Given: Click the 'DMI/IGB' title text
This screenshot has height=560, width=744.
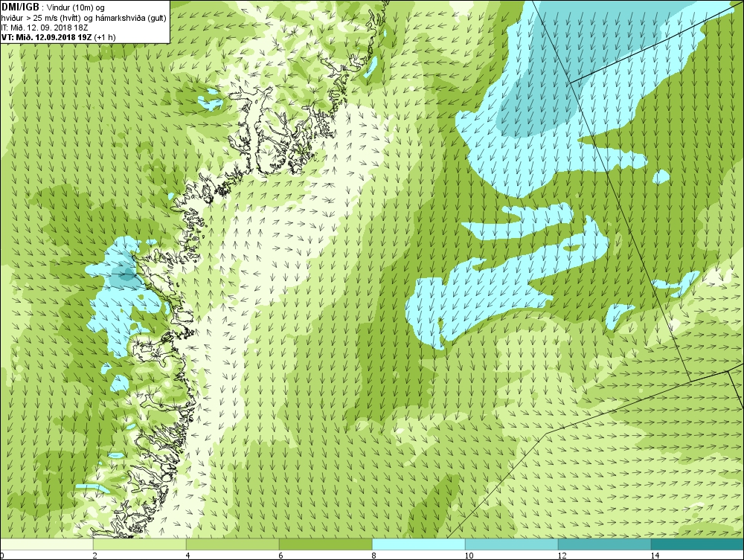Looking at the screenshot, I should tap(20, 7).
